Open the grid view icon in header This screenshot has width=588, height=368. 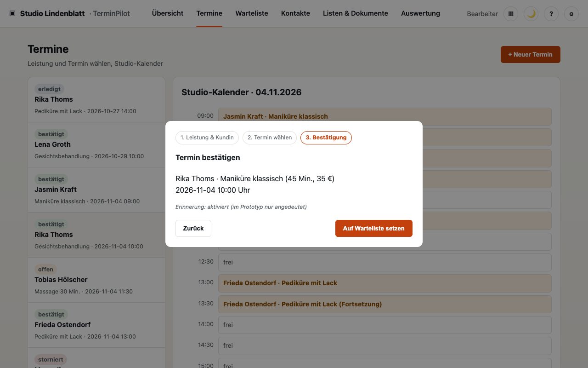coord(511,14)
